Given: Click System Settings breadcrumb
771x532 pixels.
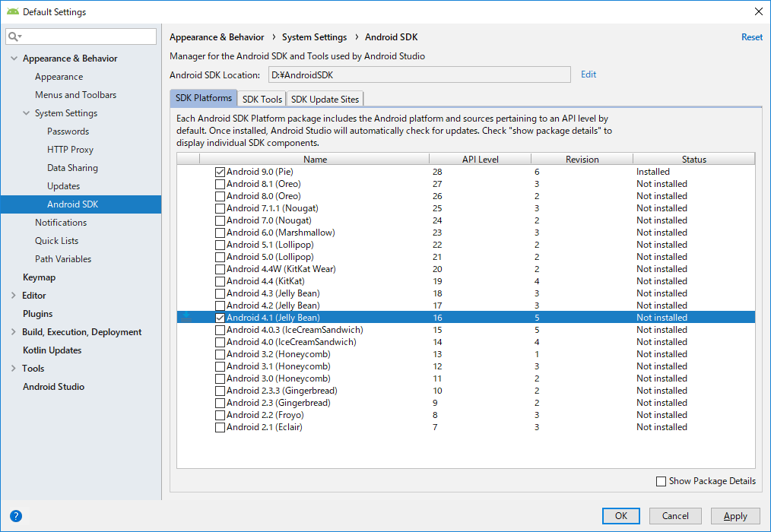Looking at the screenshot, I should (x=314, y=37).
